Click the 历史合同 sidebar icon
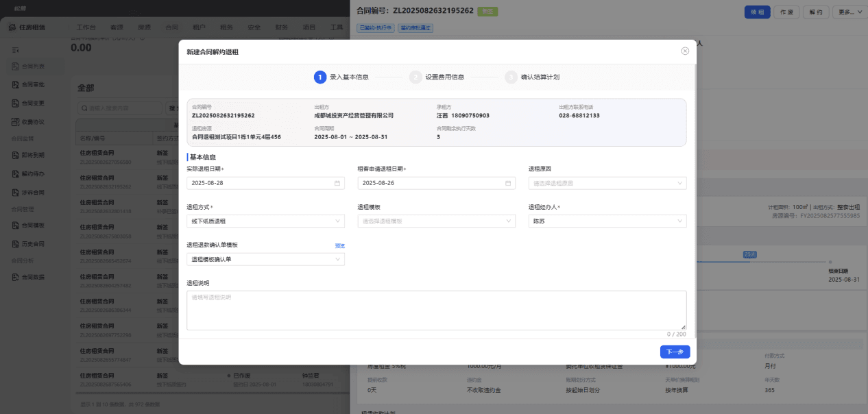 coord(16,243)
